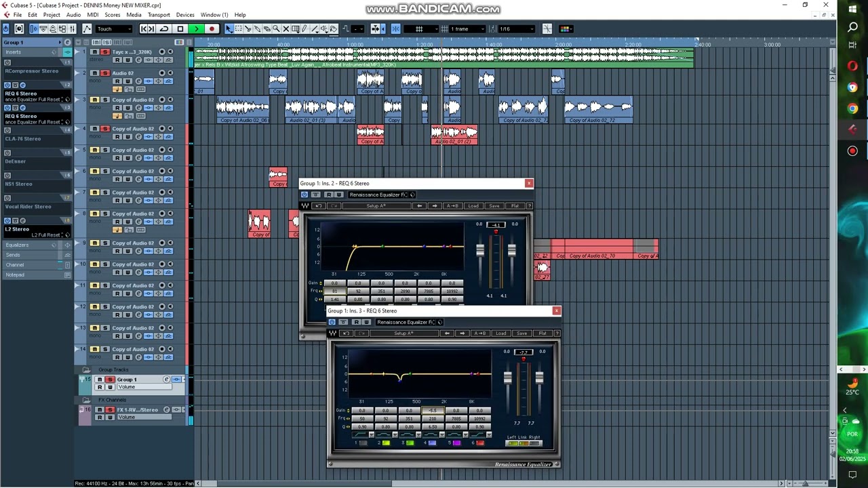Toggle band 2 yellow-green button in Ins. 3

(x=386, y=443)
